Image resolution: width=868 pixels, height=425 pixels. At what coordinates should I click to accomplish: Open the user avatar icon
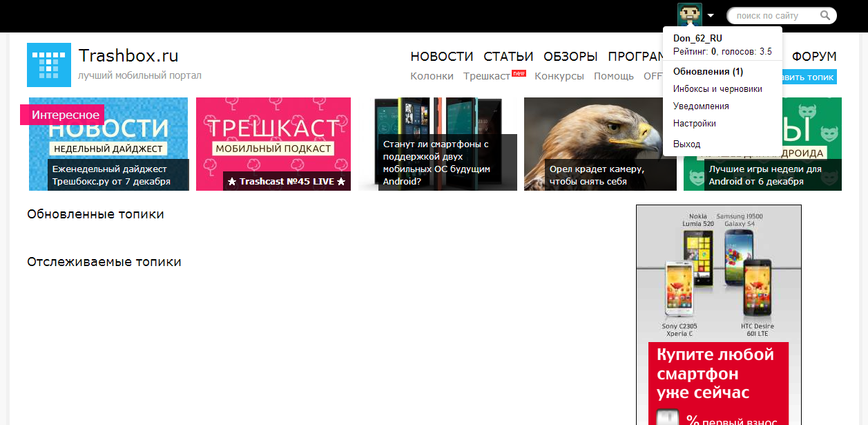(x=689, y=15)
